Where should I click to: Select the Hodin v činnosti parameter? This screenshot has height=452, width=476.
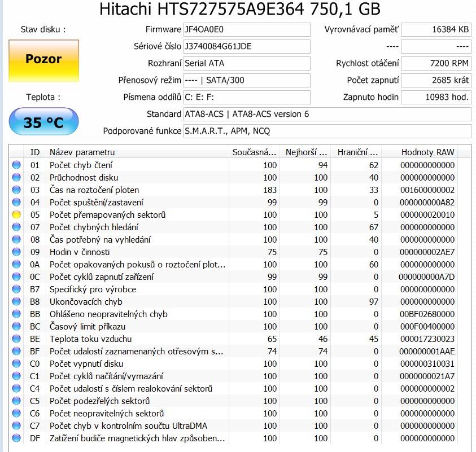(80, 252)
